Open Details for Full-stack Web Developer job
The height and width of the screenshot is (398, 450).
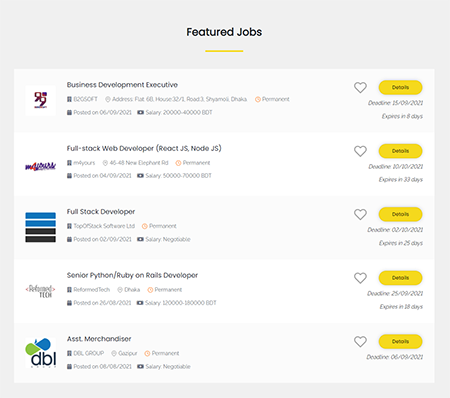click(x=400, y=151)
